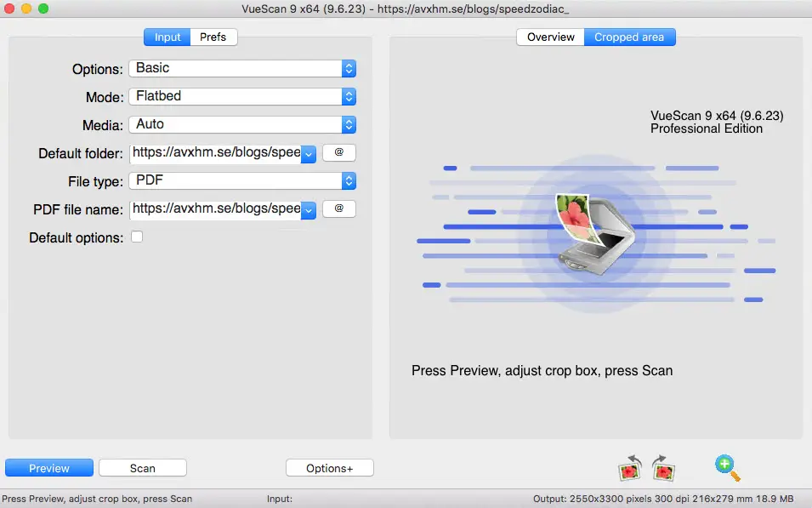Open the Options dropdown showing Basic
This screenshot has height=508, width=812.
click(x=242, y=68)
